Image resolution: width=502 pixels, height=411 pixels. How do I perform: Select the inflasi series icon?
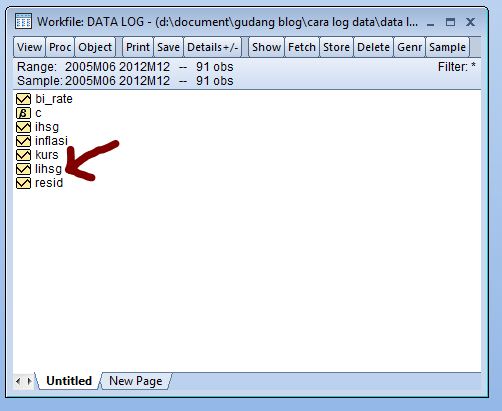[x=23, y=141]
